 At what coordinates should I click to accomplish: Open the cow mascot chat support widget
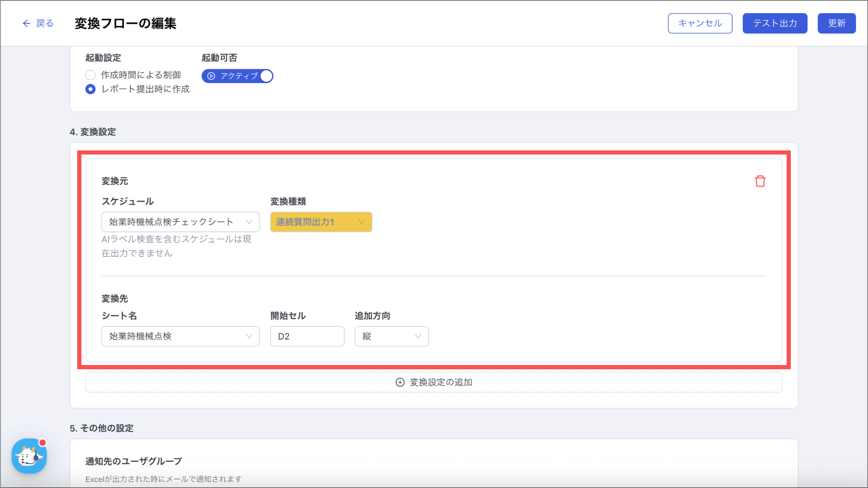[28, 456]
